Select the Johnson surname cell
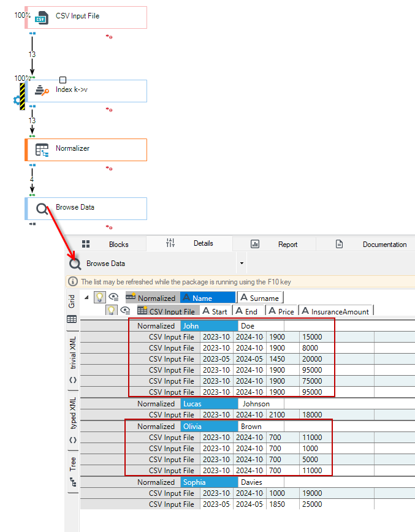 click(x=261, y=404)
